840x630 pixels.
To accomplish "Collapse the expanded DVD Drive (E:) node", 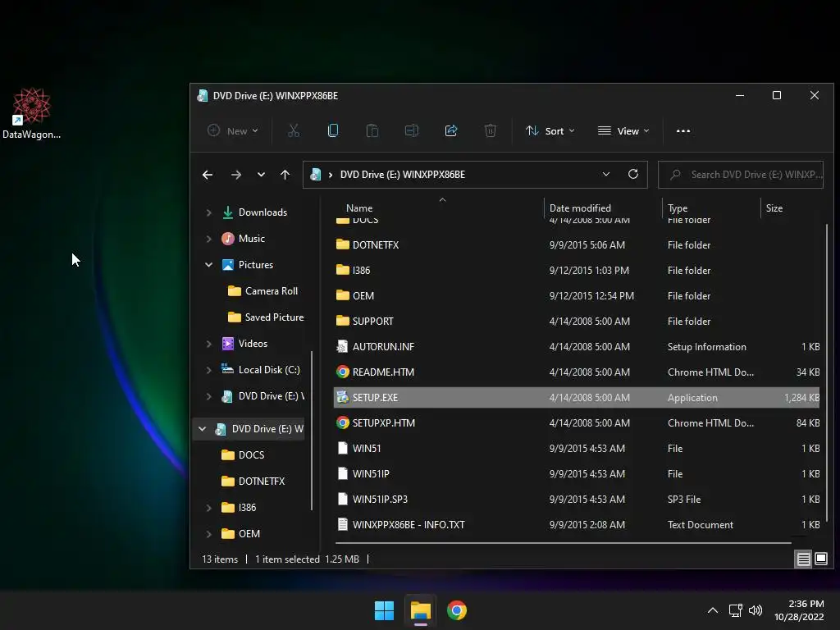I will tap(202, 428).
